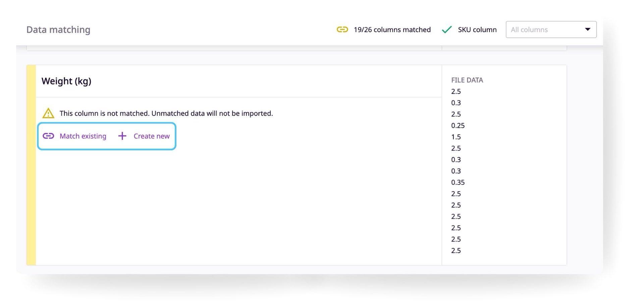This screenshot has width=644, height=306.
Task: Click the SKU column status label
Action: 477,30
